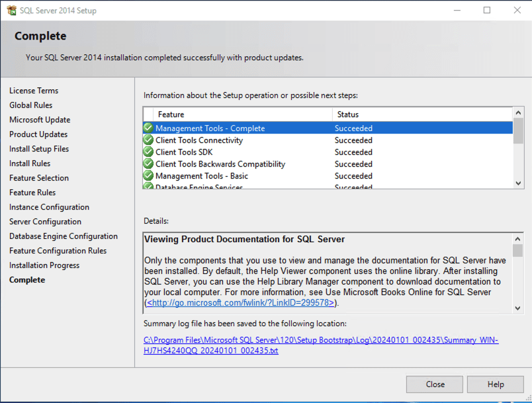Screen dimensions: 532x403
Task: Click success icon next to Database Engine Services
Action: coord(149,187)
